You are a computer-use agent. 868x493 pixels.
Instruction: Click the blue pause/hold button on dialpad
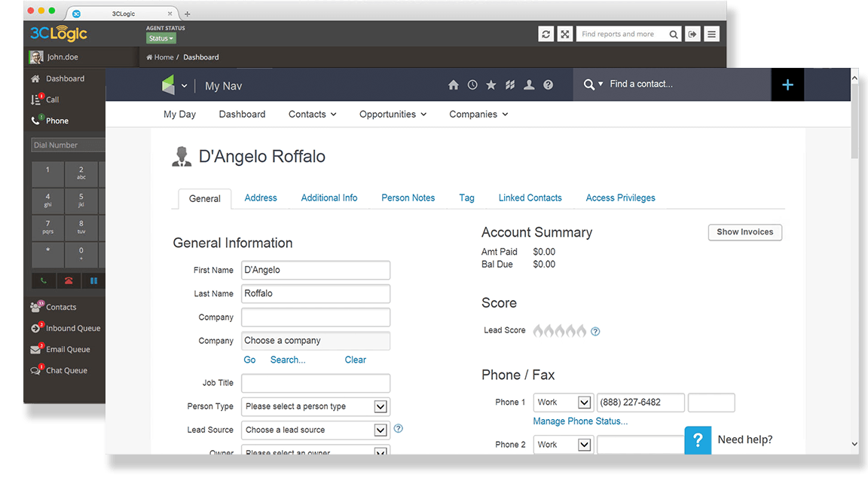93,281
